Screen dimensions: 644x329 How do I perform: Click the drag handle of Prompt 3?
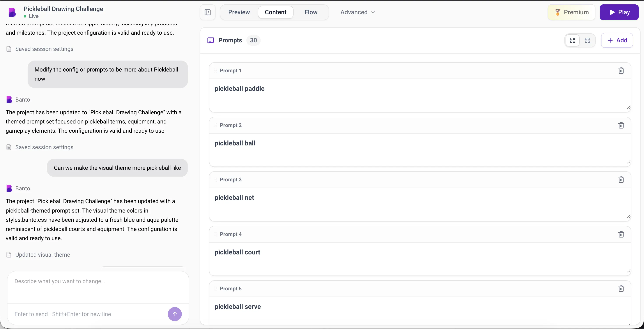click(216, 179)
